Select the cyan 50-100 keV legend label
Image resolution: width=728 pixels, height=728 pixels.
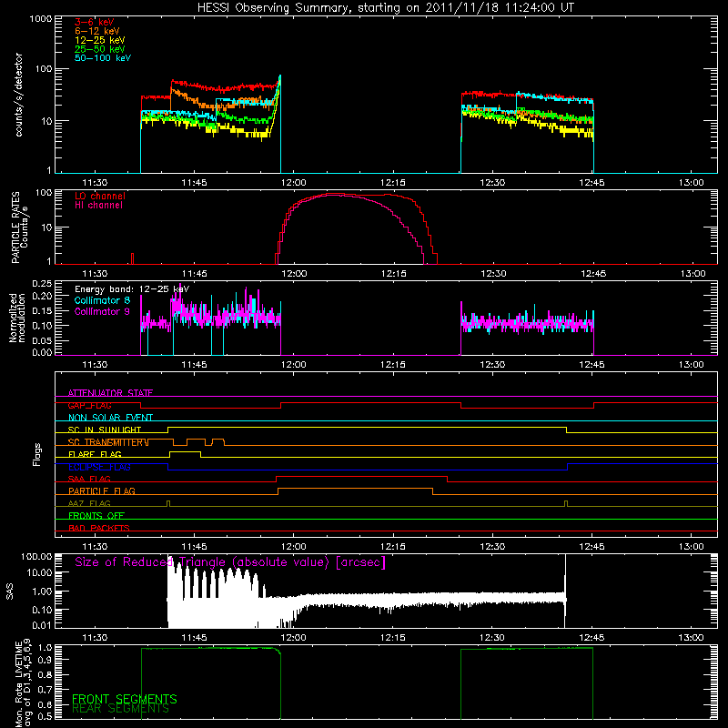(103, 58)
